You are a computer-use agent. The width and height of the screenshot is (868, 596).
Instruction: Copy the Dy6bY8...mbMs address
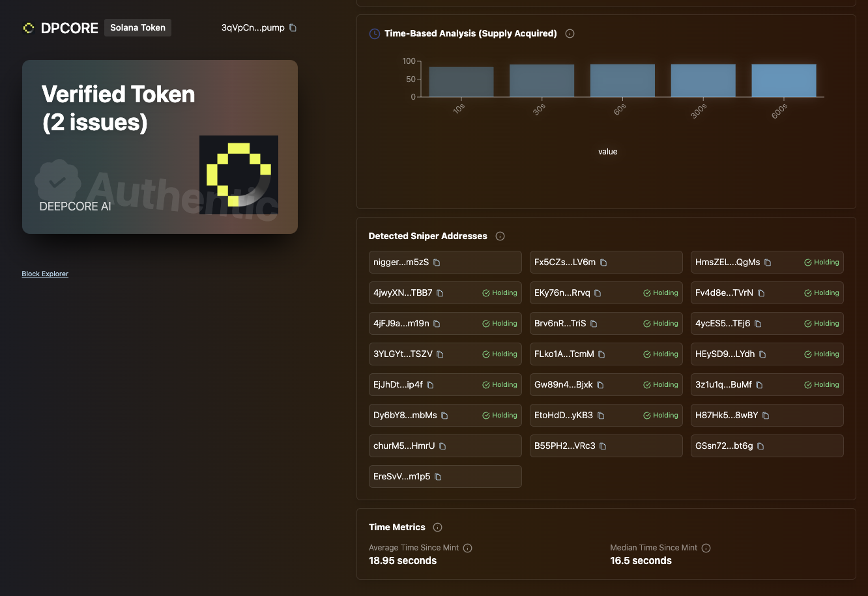pos(444,416)
